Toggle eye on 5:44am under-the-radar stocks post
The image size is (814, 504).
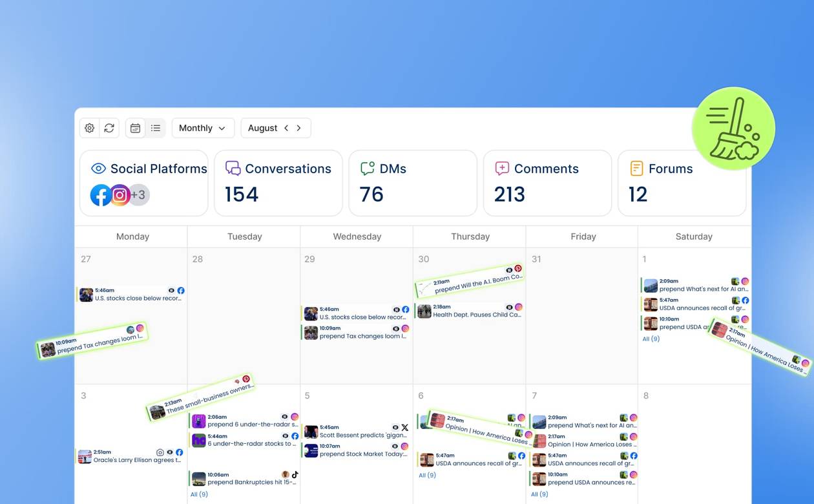pos(285,436)
